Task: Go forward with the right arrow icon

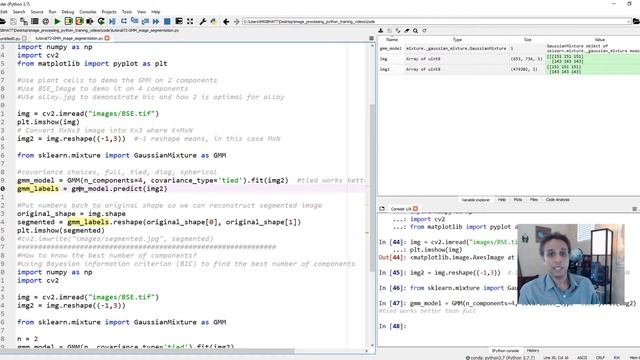Action: pos(236,21)
